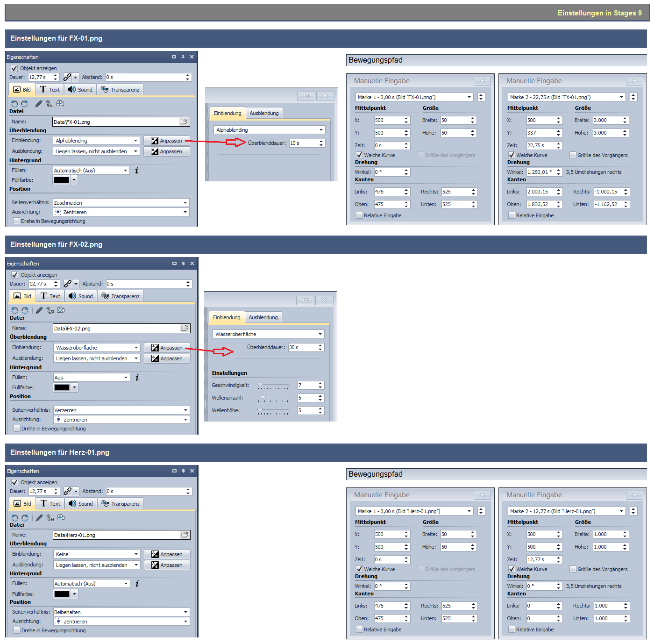
Task: Enable 'Drehe in Bewegungsrichtung' in Herz-01 panel
Action: click(x=17, y=630)
